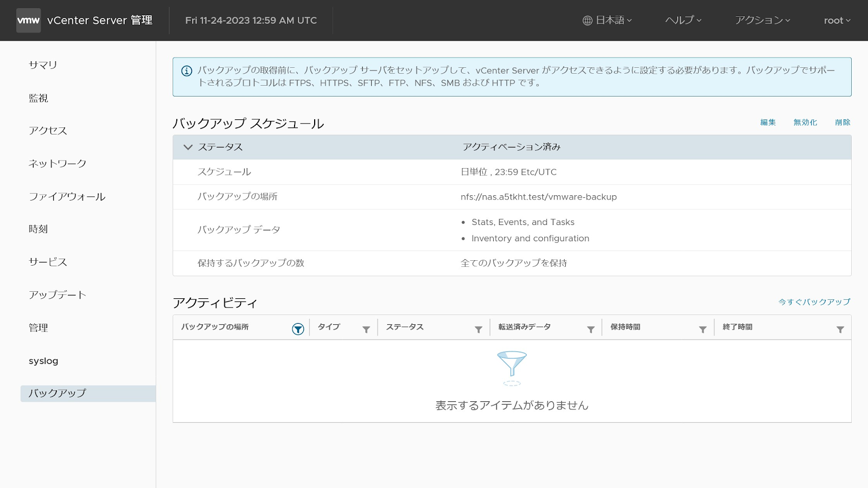Viewport: 868px width, 488px height.
Task: Go to 時刻 in sidebar
Action: click(39, 229)
